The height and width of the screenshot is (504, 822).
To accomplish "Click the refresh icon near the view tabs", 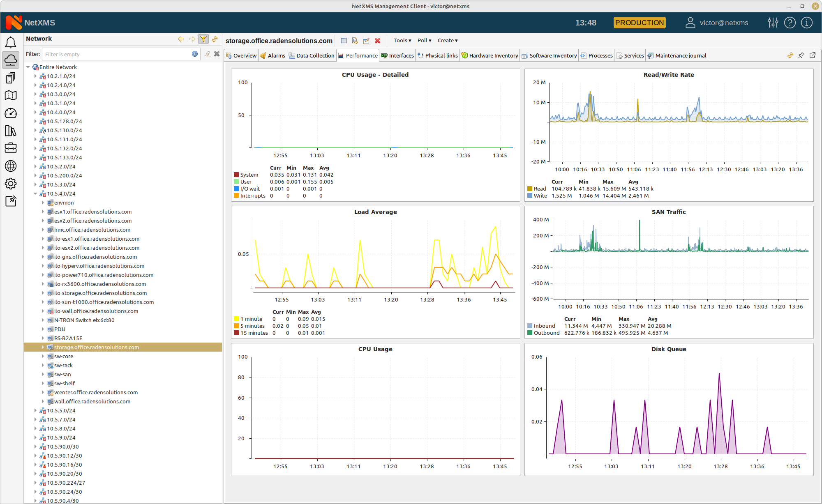I will pyautogui.click(x=790, y=55).
